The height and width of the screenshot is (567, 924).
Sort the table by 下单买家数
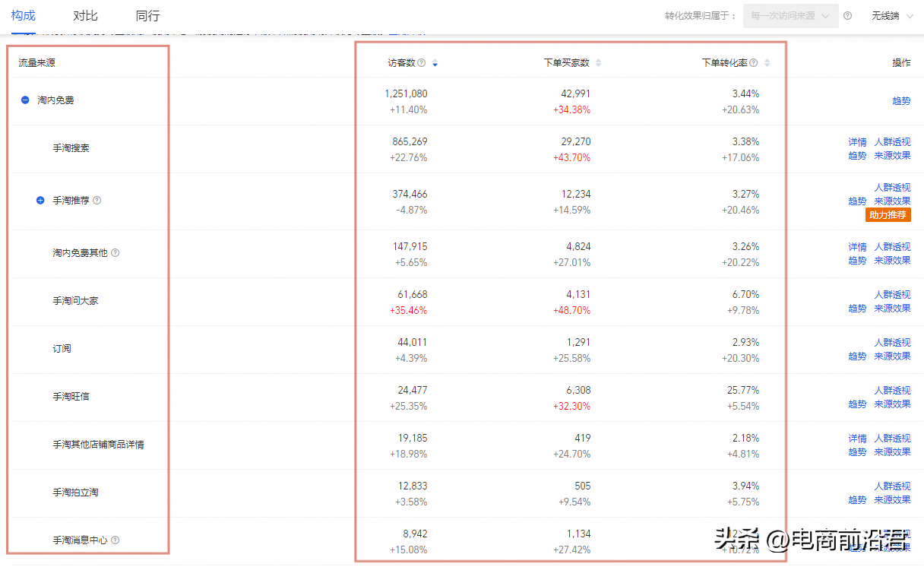pyautogui.click(x=597, y=62)
